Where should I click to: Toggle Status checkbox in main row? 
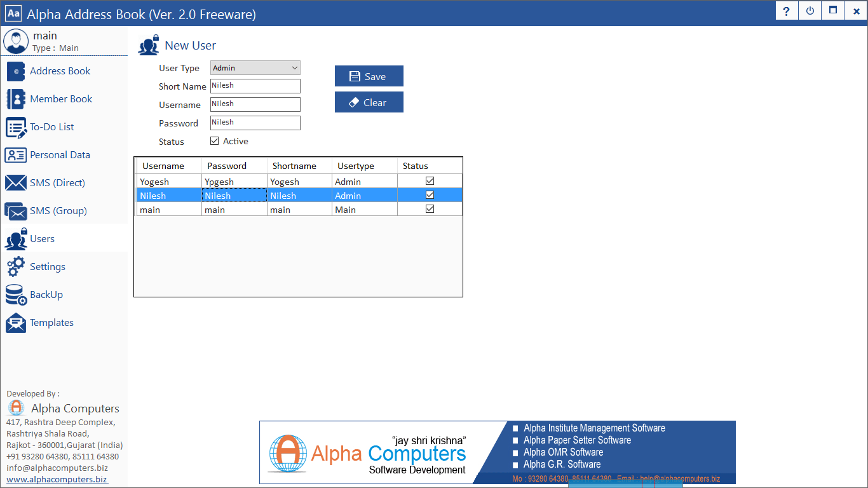tap(430, 209)
